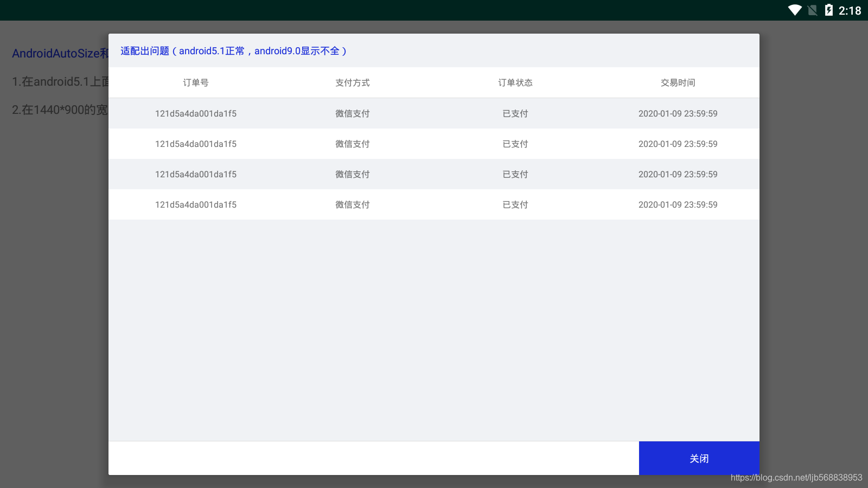Click the '1.在android5.1上面' line behind the dialog
Screen dimensions: 868x488
(x=60, y=81)
